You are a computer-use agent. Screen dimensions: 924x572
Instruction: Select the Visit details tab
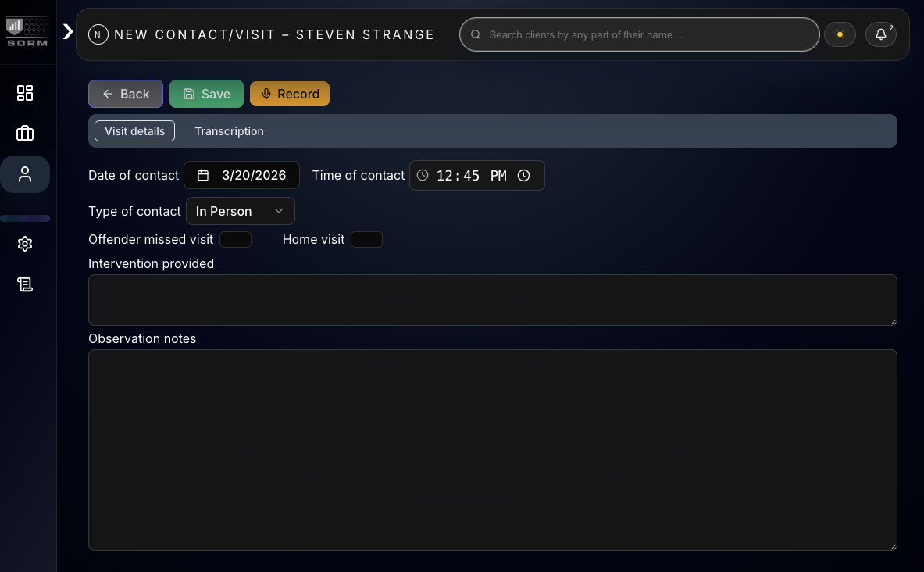pyautogui.click(x=134, y=130)
